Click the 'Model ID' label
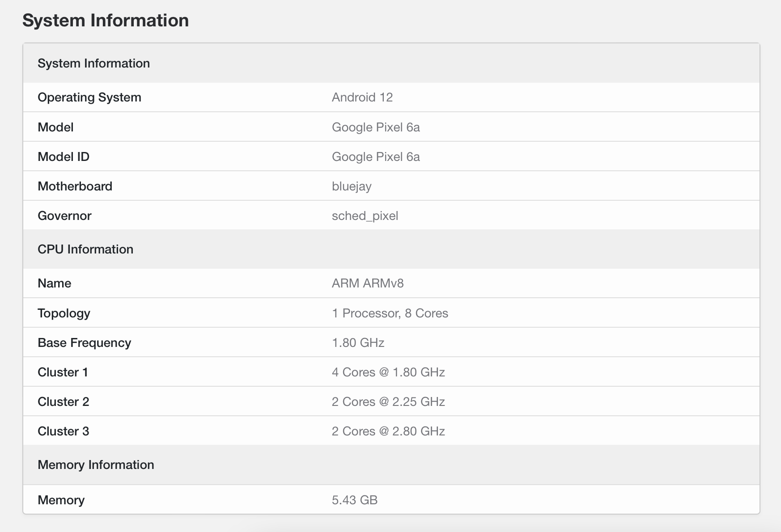The image size is (781, 532). (x=64, y=157)
